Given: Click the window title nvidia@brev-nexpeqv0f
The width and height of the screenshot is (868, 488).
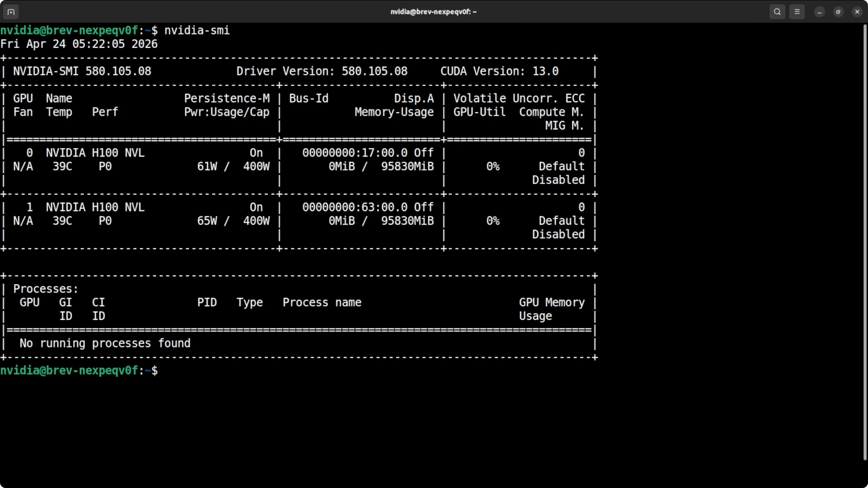Looking at the screenshot, I should click(x=433, y=12).
